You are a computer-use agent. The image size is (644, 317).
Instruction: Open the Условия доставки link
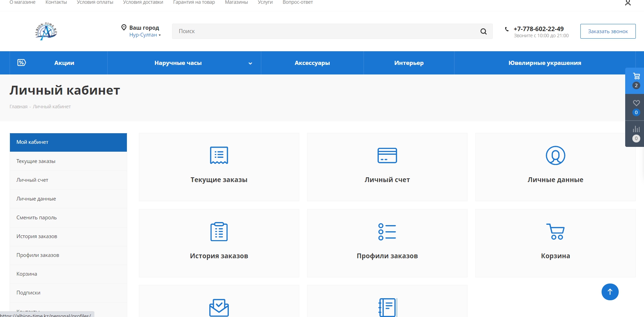143,2
